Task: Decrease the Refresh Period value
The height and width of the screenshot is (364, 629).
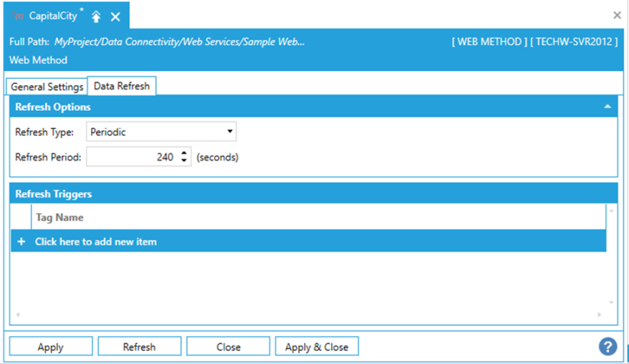Action: [184, 161]
